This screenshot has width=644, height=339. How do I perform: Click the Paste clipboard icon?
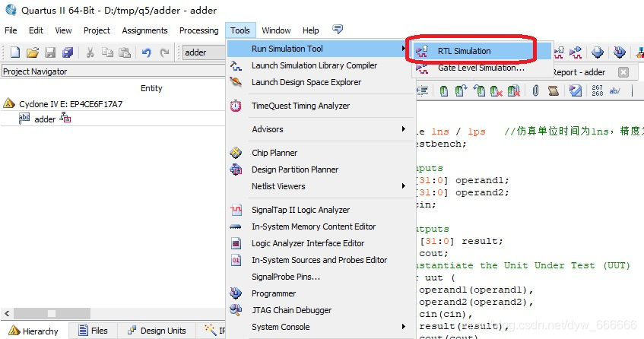125,52
